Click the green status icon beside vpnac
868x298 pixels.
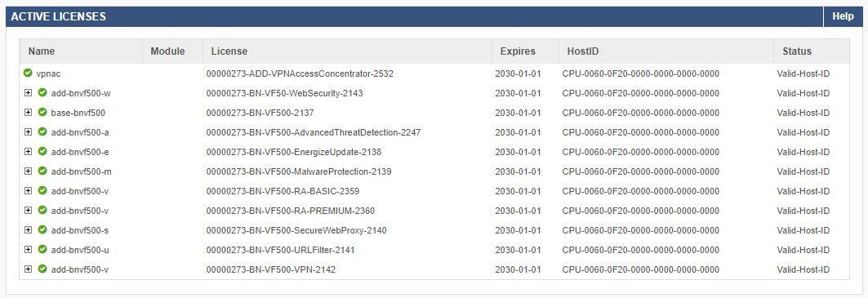tap(28, 73)
